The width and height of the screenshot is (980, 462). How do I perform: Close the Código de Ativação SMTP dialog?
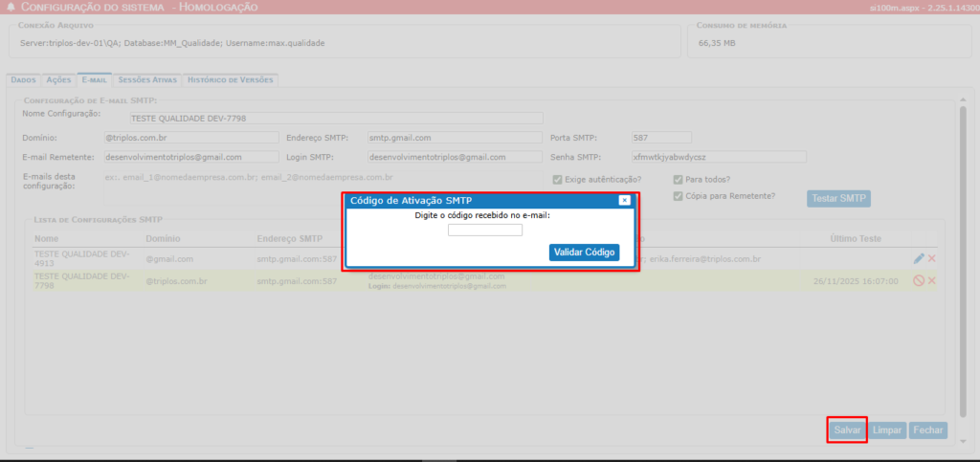(x=624, y=200)
